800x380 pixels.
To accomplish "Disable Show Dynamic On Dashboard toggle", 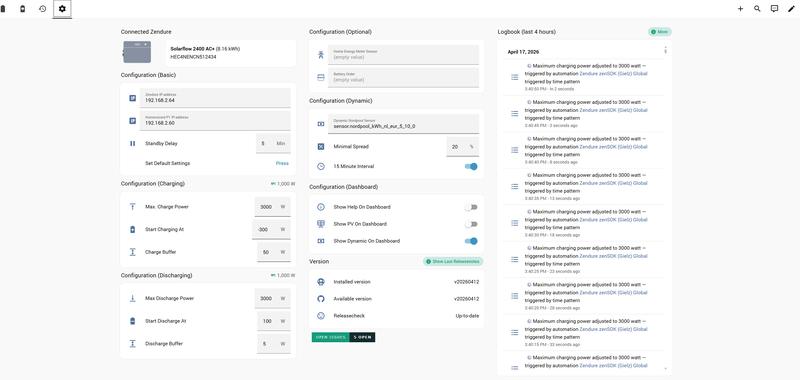I will [471, 241].
